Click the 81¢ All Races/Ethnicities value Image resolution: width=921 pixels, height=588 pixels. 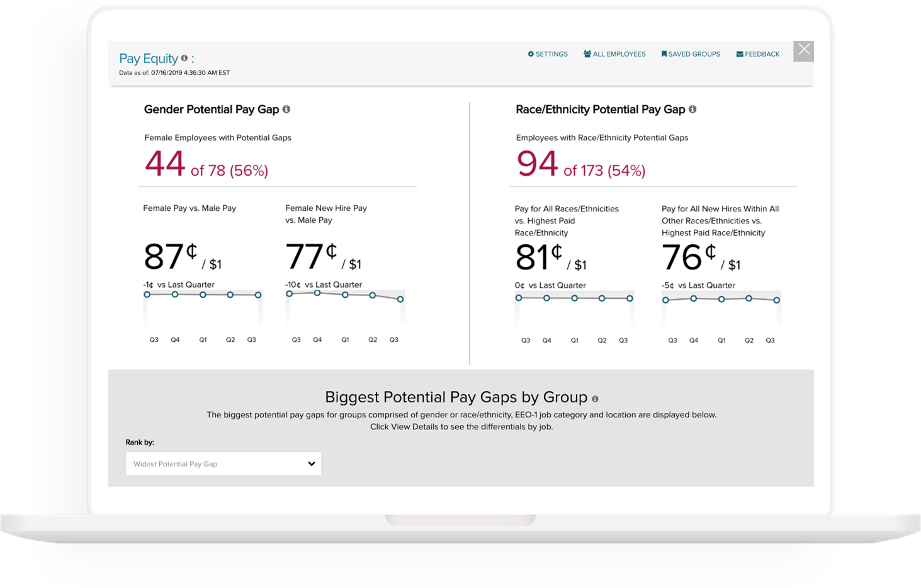(x=551, y=257)
